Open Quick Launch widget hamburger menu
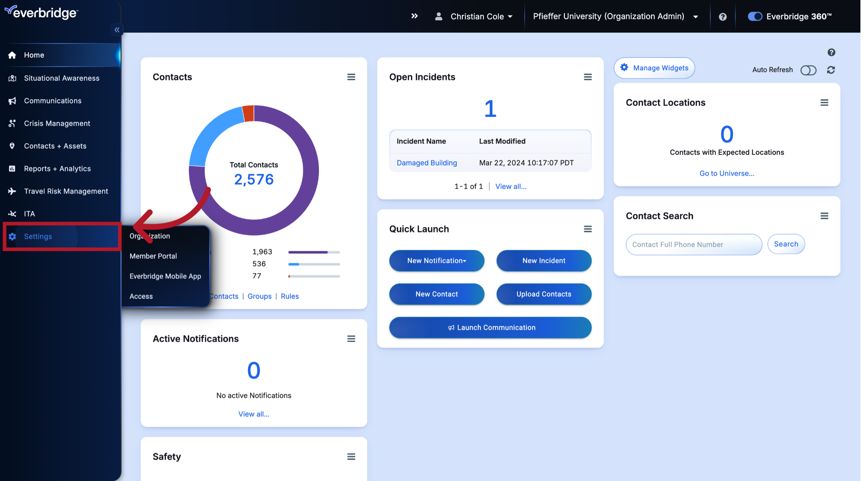Image resolution: width=868 pixels, height=481 pixels. pyautogui.click(x=587, y=229)
